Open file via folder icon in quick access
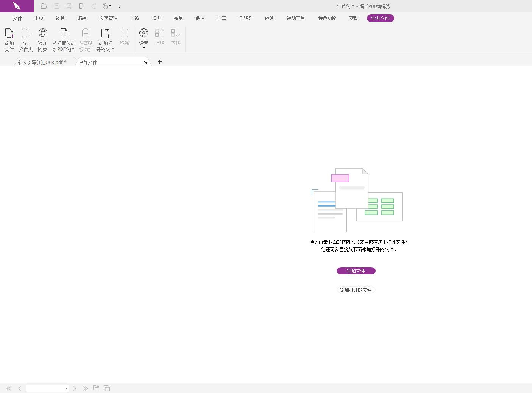Viewport: 532px width, 393px height. click(44, 6)
